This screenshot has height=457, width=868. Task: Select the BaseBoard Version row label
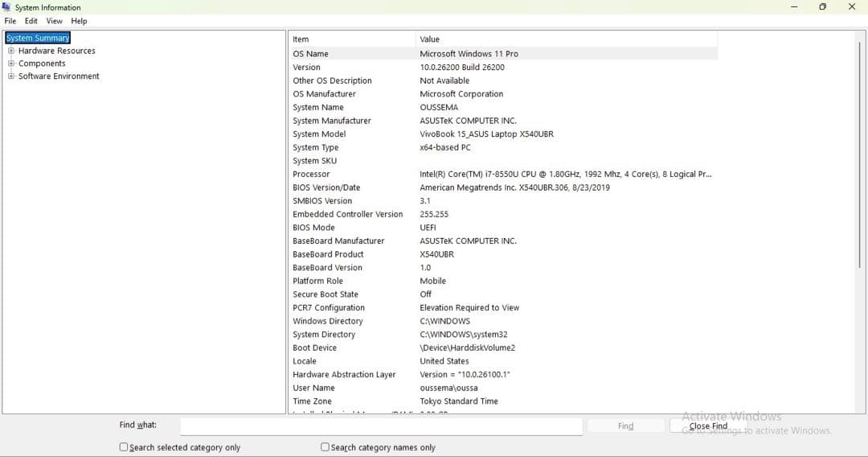327,267
